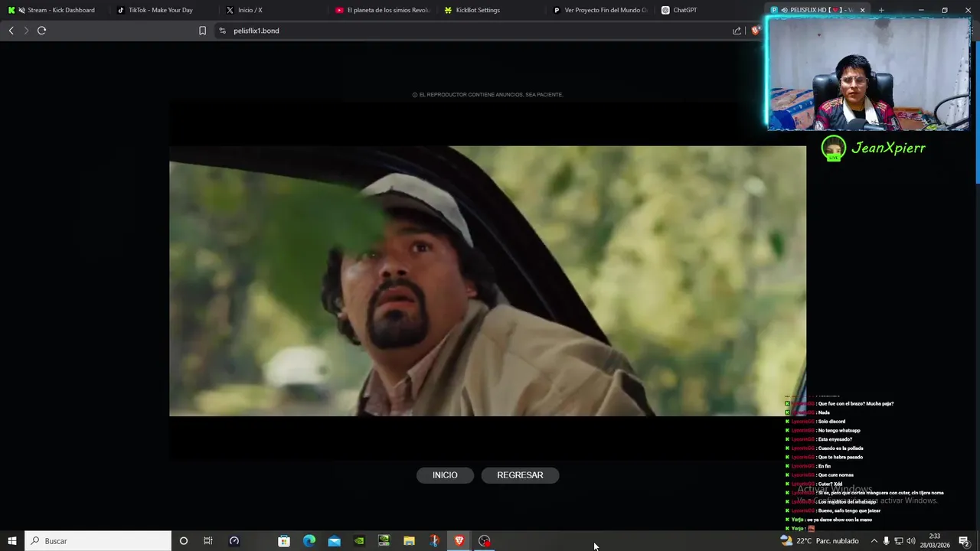Open File Explorer from taskbar
The width and height of the screenshot is (980, 551).
click(410, 541)
